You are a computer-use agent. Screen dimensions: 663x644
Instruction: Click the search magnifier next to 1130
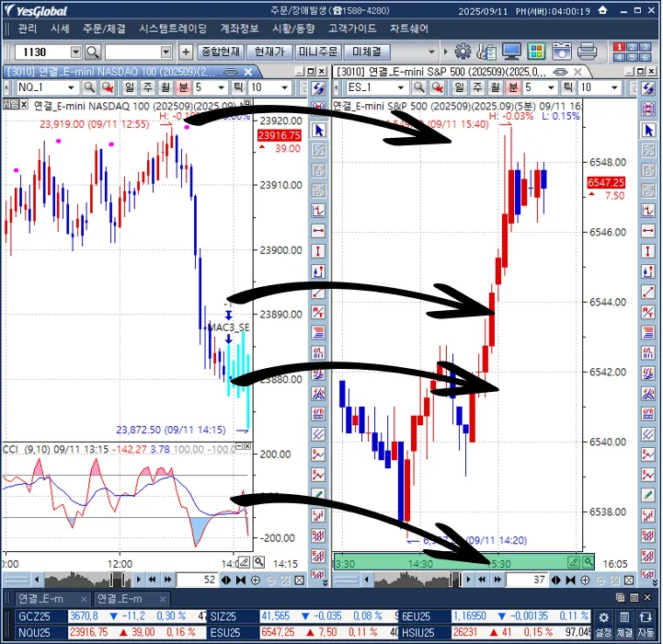(x=92, y=52)
